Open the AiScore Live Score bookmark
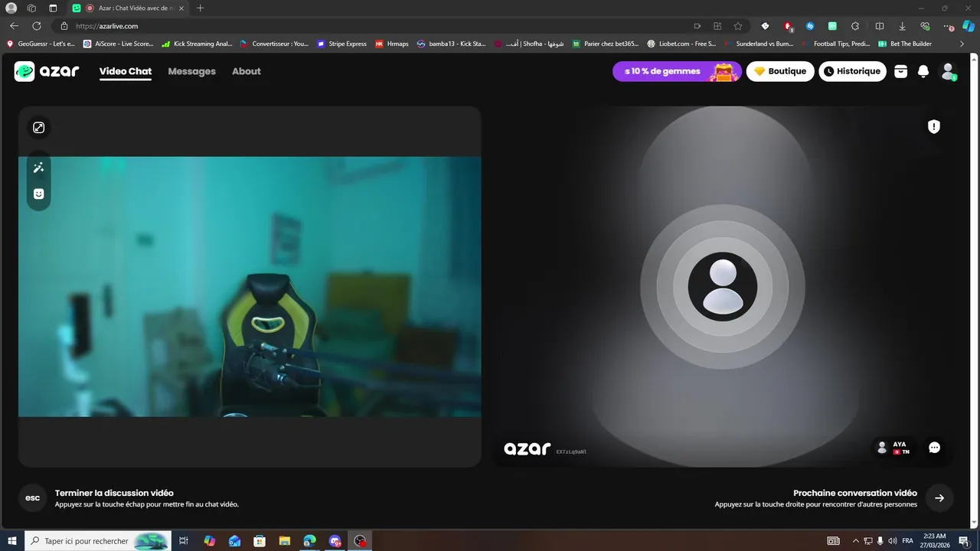980x551 pixels. (x=119, y=44)
